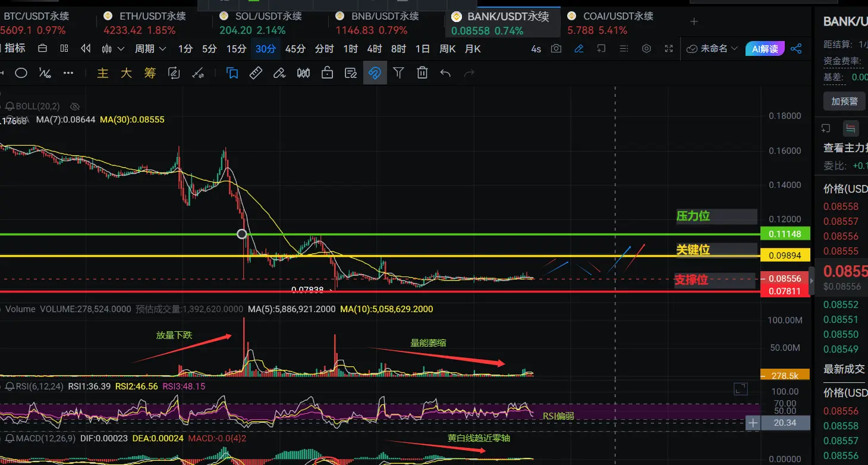Click the 加预警 alert button
This screenshot has width=868, height=465.
(844, 101)
